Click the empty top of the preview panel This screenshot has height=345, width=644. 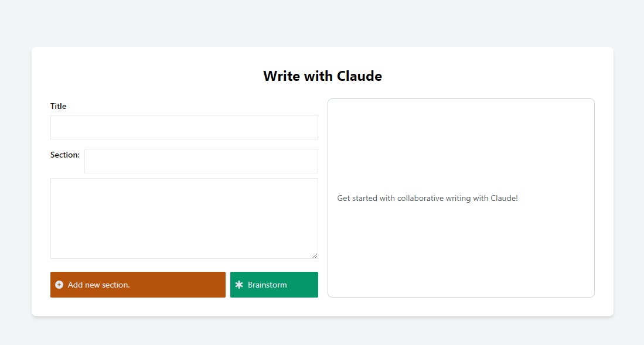(x=461, y=129)
